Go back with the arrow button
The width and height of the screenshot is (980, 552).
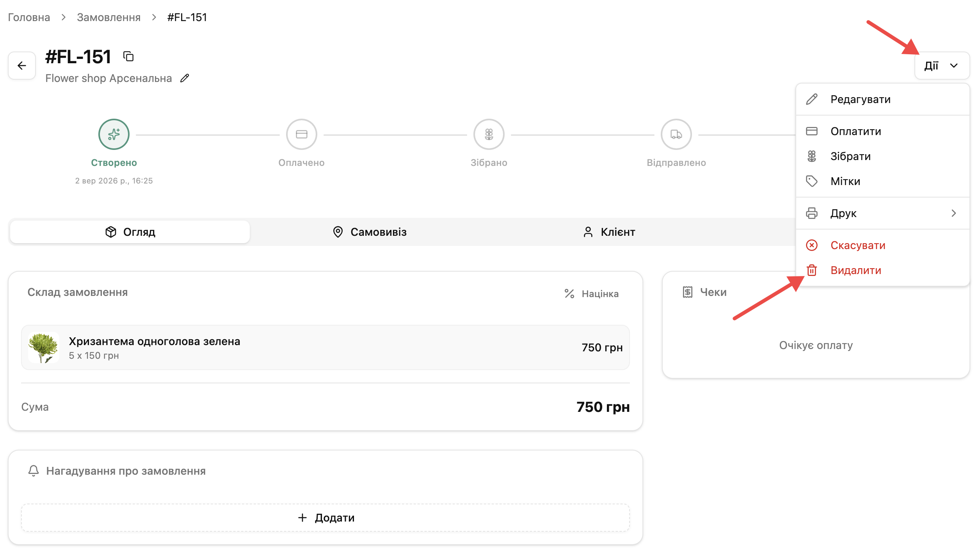(22, 66)
